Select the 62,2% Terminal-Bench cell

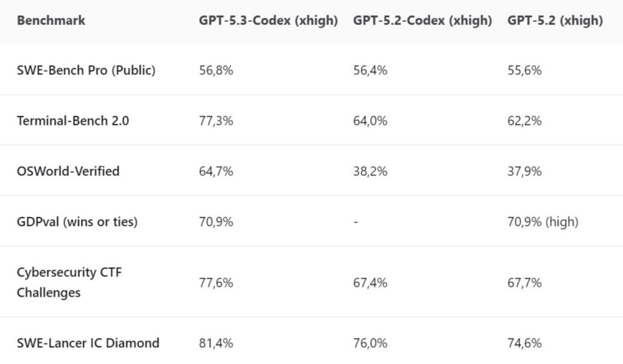pos(524,121)
